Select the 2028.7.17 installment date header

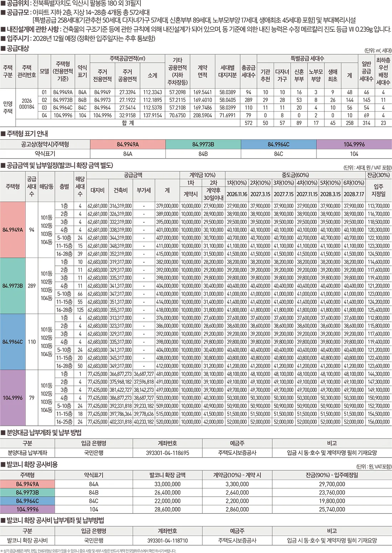(x=354, y=194)
